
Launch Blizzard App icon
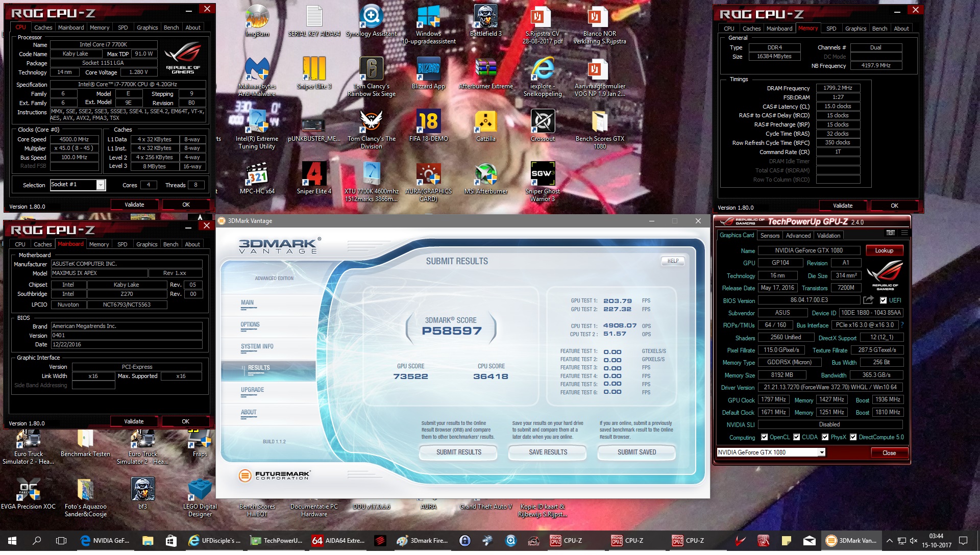429,73
